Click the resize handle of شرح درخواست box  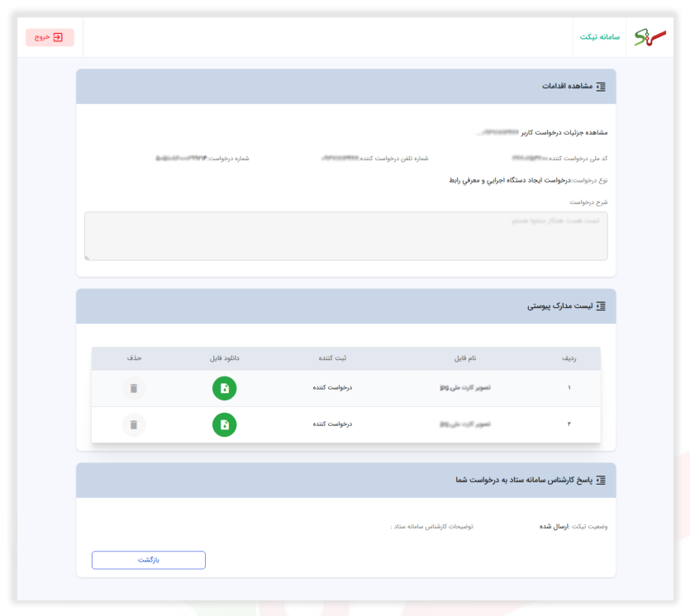point(87,258)
